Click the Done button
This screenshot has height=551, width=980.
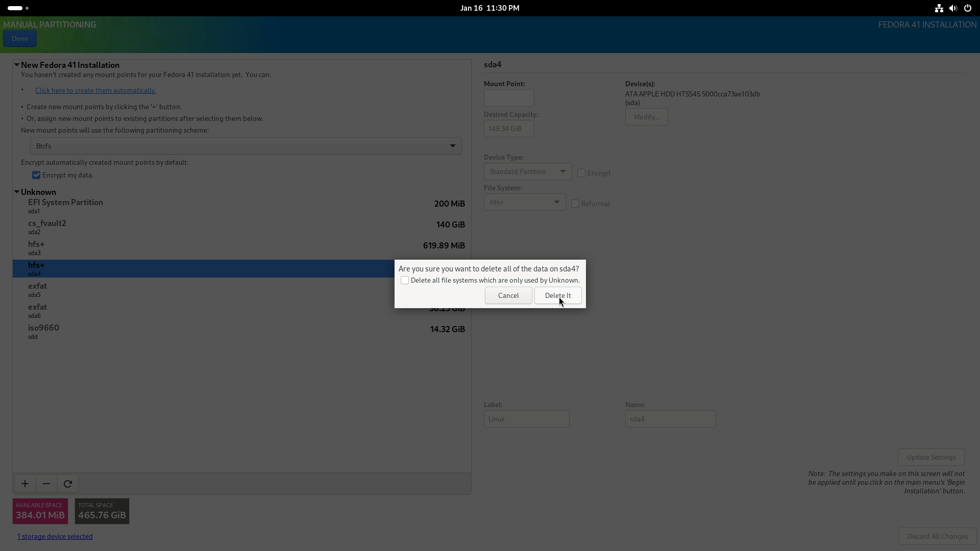pos(20,38)
